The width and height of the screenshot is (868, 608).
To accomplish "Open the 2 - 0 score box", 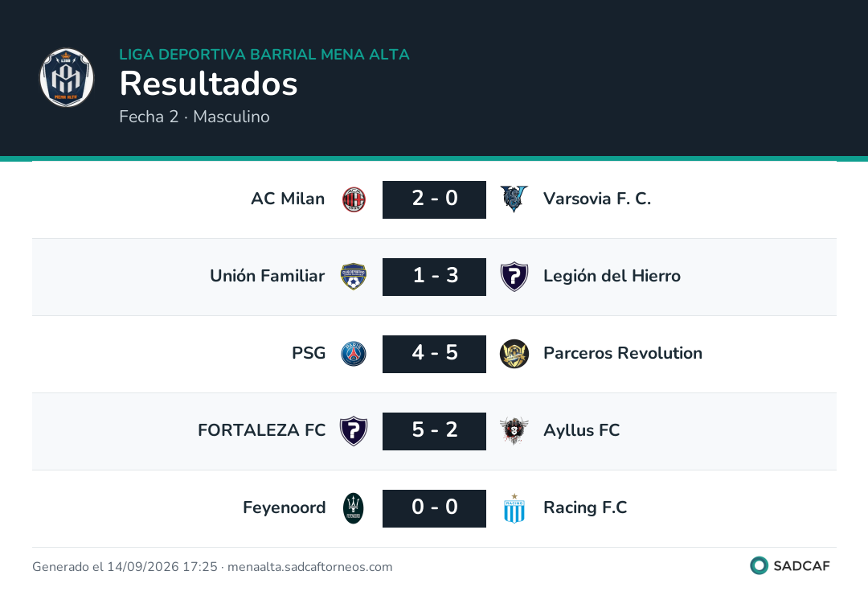I will [x=435, y=199].
